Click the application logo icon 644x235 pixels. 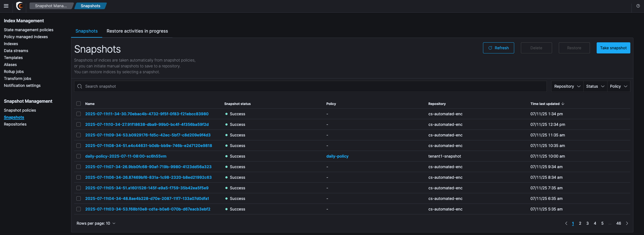pos(19,6)
